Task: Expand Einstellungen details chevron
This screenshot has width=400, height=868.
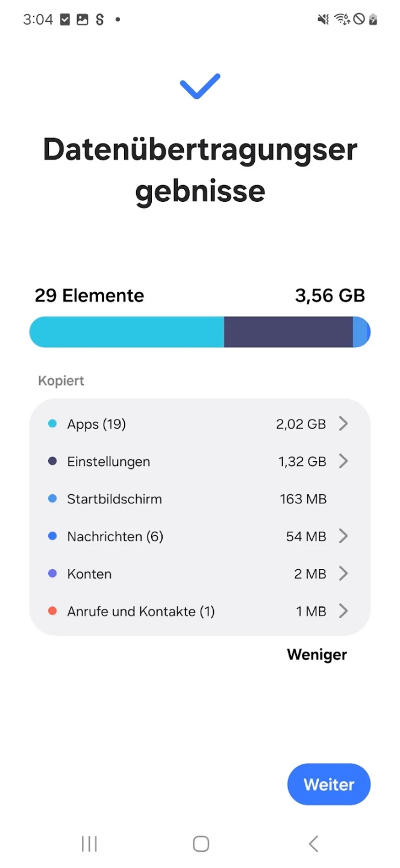Action: tap(343, 461)
